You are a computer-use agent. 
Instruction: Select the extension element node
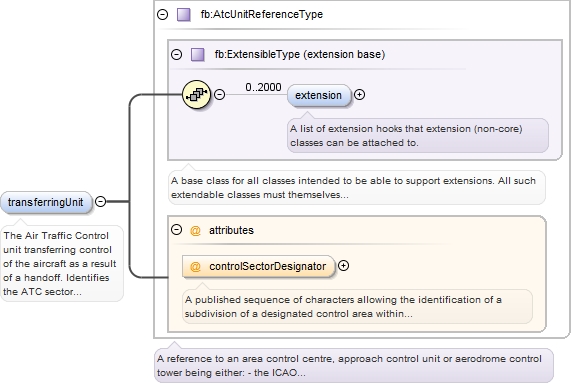tap(318, 95)
